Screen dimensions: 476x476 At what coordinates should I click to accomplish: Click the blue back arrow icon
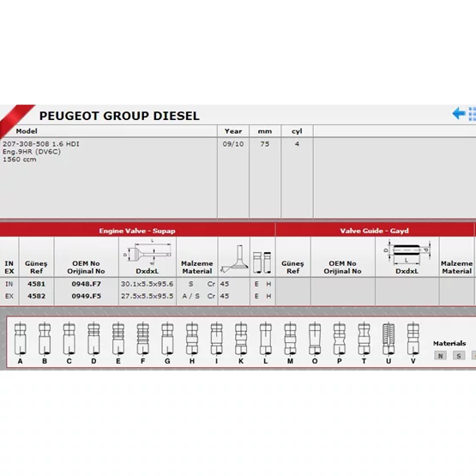[x=459, y=113]
